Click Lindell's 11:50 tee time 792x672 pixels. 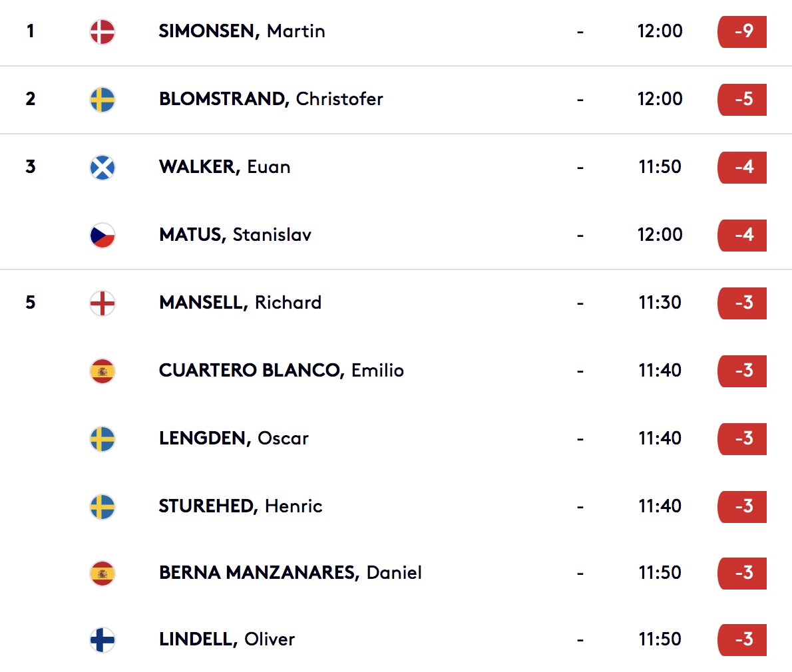660,639
